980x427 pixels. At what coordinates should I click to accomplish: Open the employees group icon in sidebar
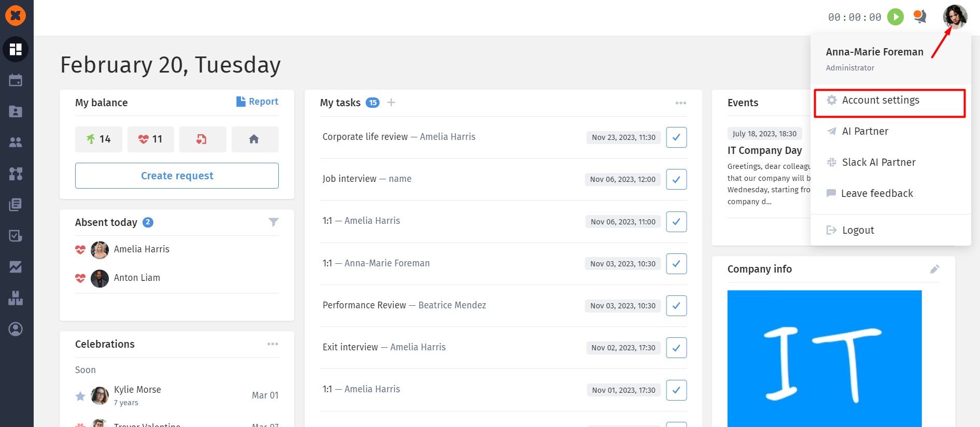(16, 142)
